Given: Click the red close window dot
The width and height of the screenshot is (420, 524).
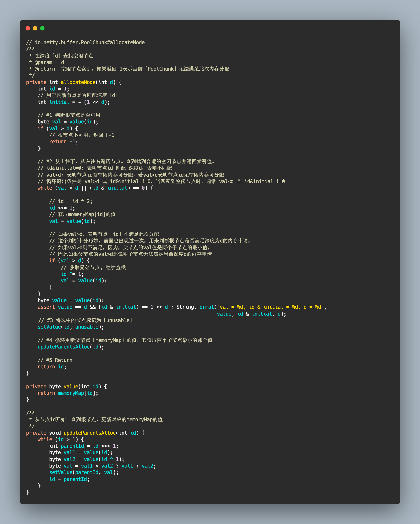Looking at the screenshot, I should (28, 28).
